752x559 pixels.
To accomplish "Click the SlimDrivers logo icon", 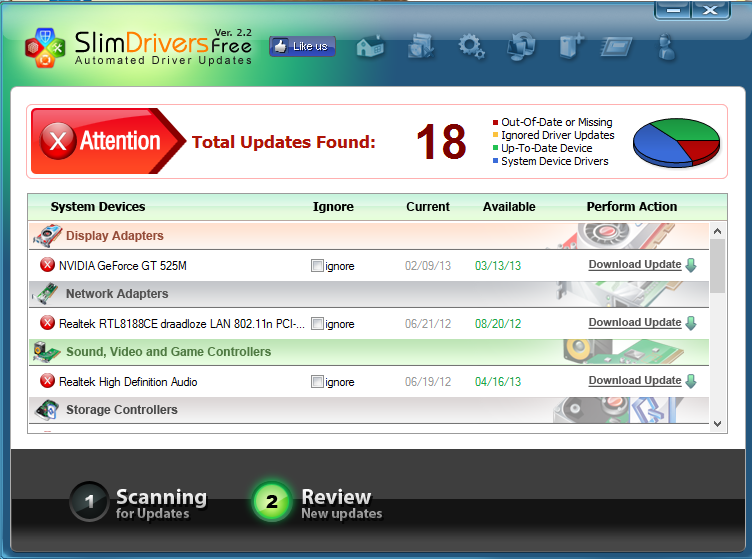I will [45, 47].
